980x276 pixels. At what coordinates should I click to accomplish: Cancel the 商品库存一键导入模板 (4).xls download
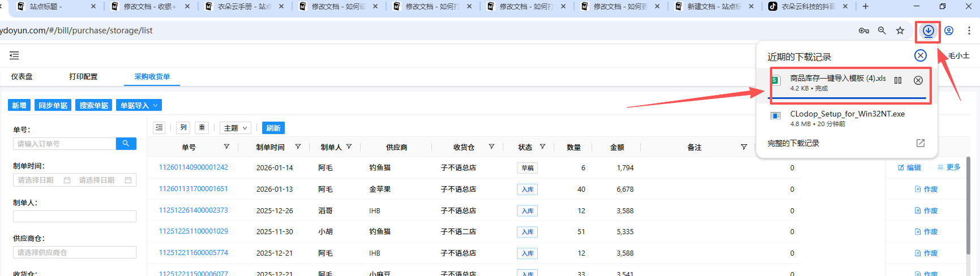(x=918, y=80)
